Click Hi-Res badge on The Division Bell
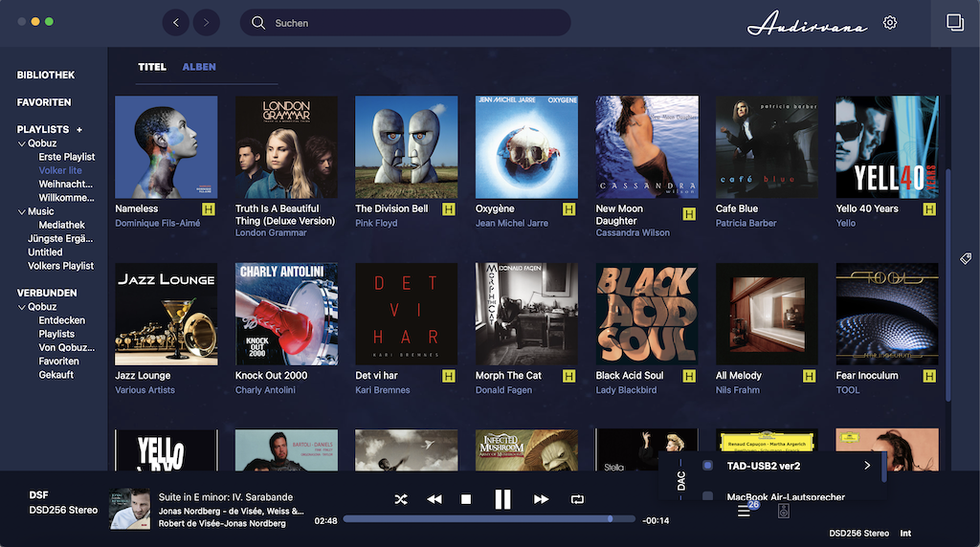Screen dimensions: 980x547 pos(448,209)
